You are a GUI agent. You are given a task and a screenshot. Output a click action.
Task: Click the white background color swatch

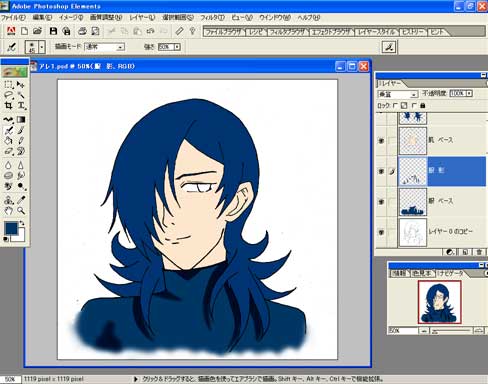coord(21,236)
